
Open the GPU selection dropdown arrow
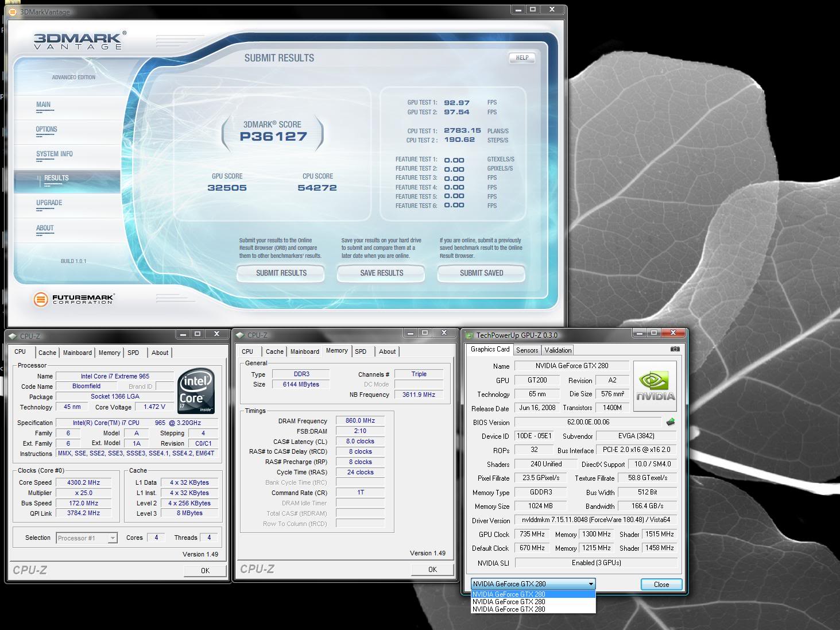[x=590, y=584]
